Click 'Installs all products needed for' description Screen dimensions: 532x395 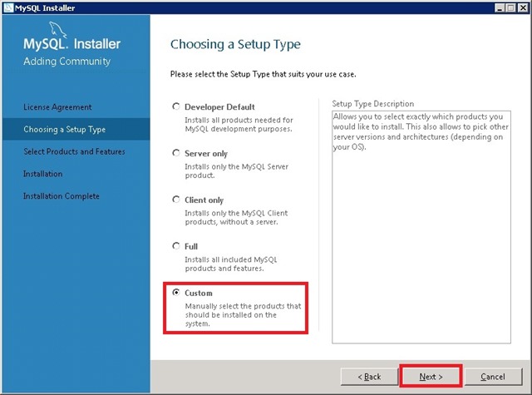click(239, 124)
